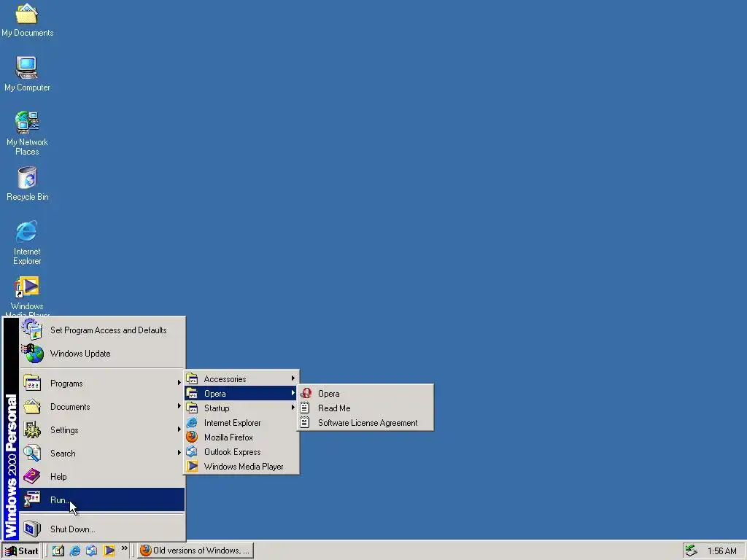This screenshot has width=747, height=560.
Task: Click the Documents folder icon in Start menu
Action: [x=32, y=406]
